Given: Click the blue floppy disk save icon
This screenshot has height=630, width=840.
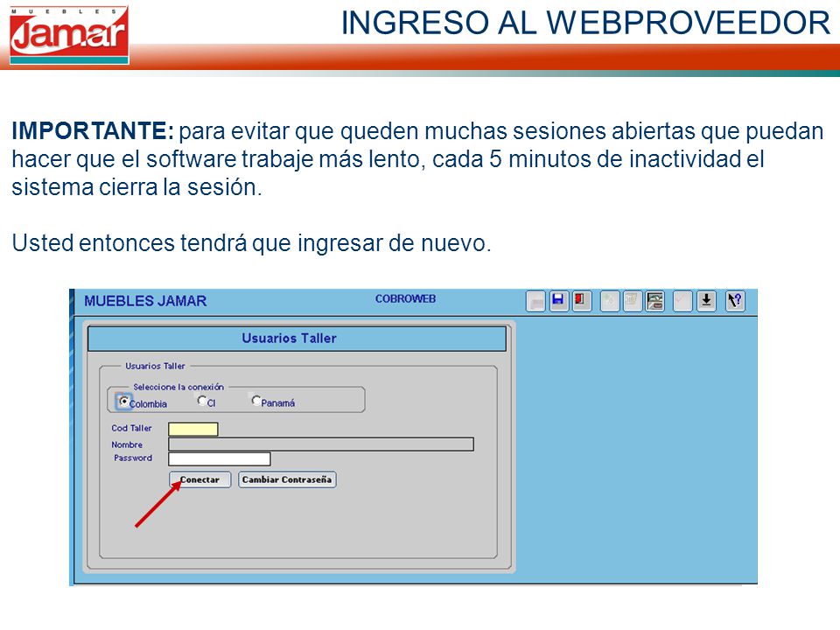Looking at the screenshot, I should (x=557, y=300).
